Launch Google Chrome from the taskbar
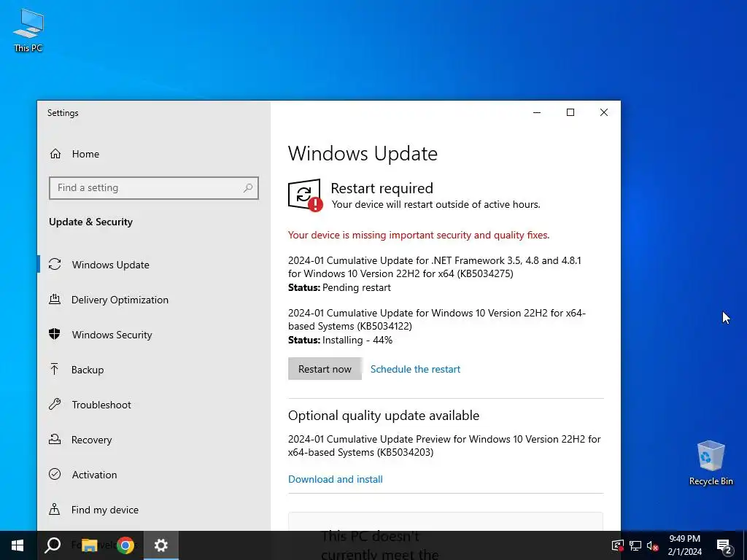The width and height of the screenshot is (747, 560). tap(125, 545)
